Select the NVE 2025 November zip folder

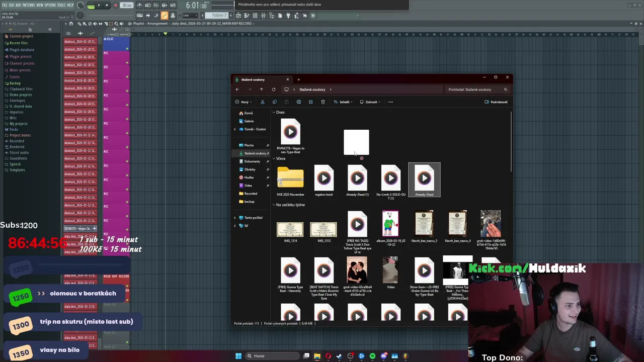[x=290, y=181]
